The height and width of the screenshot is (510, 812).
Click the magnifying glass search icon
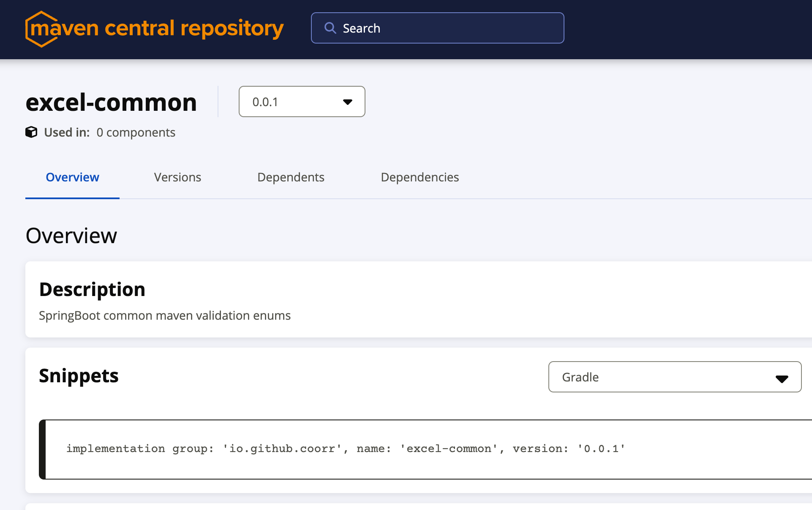tap(330, 28)
